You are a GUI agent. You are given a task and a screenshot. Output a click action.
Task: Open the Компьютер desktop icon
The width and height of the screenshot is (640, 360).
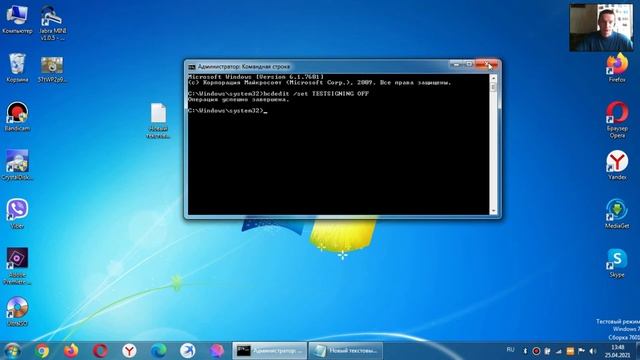[17, 20]
